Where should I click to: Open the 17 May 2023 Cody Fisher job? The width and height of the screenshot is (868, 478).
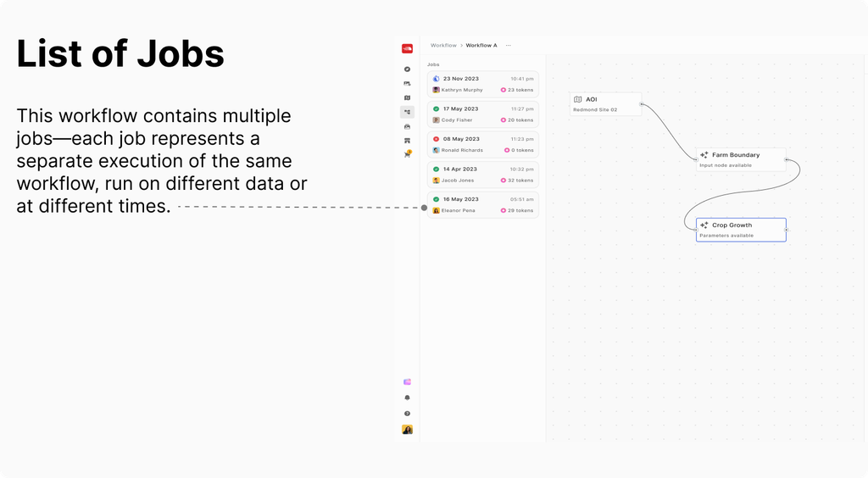tap(482, 114)
